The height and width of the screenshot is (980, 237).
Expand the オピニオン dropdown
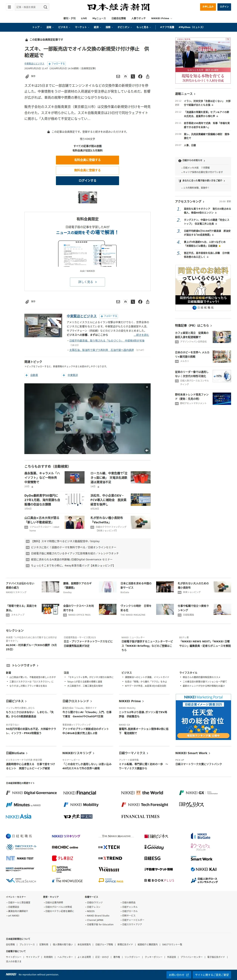[x=125, y=27]
